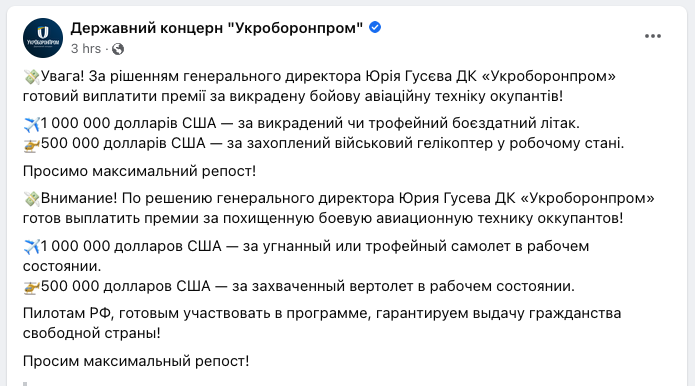
Task: Open the "3 hrs" post timestamp
Action: (86, 48)
